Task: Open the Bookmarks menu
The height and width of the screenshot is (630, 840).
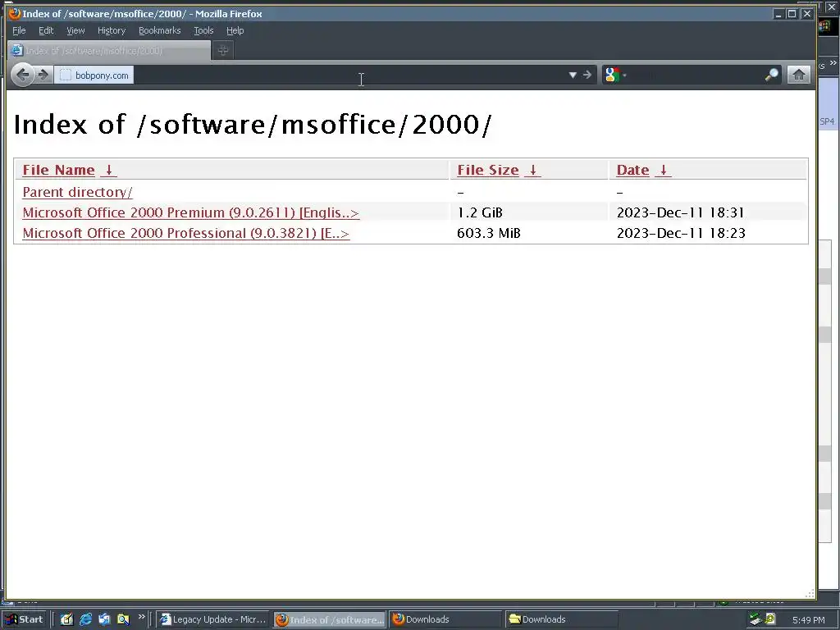Action: click(x=160, y=30)
